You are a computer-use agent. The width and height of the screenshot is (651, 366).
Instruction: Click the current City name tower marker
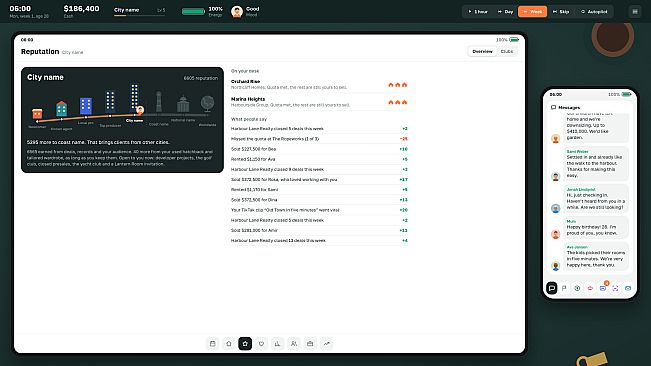(x=135, y=98)
